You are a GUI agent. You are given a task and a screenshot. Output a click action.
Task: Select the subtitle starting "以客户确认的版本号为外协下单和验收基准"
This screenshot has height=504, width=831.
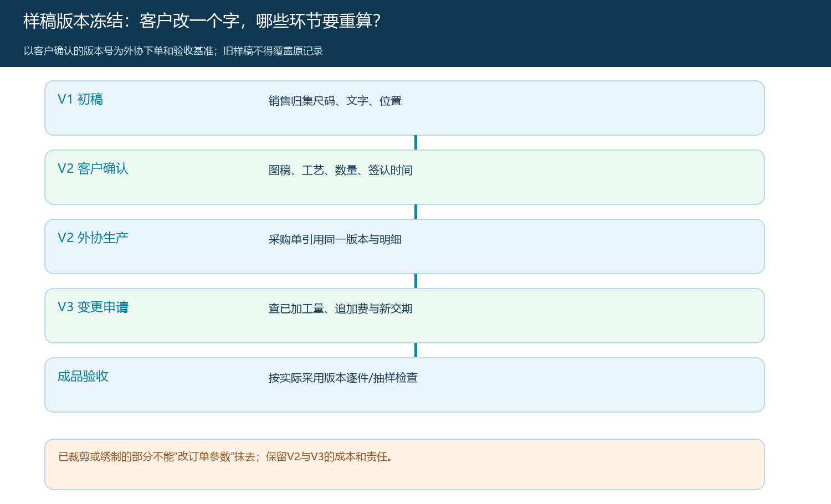point(173,51)
